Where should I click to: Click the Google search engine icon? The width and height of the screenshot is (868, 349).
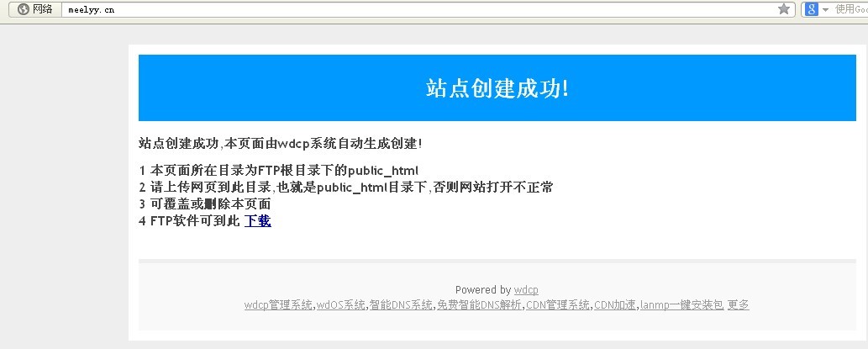pos(812,9)
